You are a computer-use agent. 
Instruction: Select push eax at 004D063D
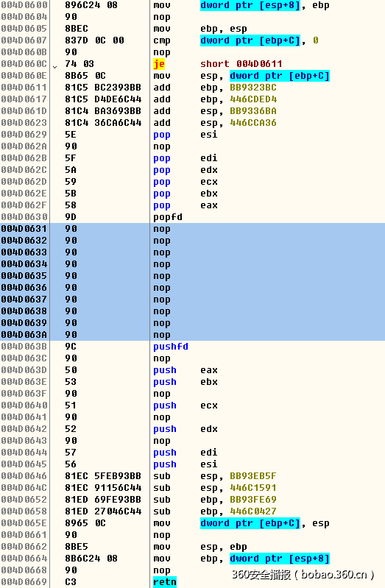[193, 370]
